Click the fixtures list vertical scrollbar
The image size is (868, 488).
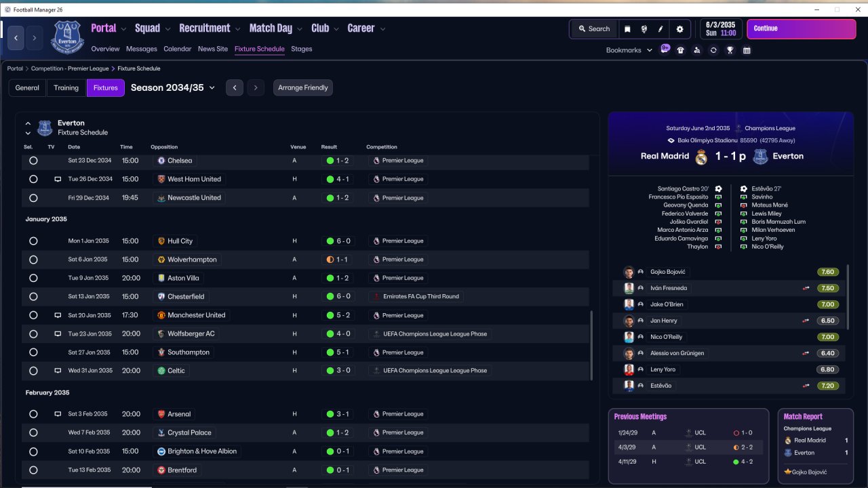tap(592, 346)
